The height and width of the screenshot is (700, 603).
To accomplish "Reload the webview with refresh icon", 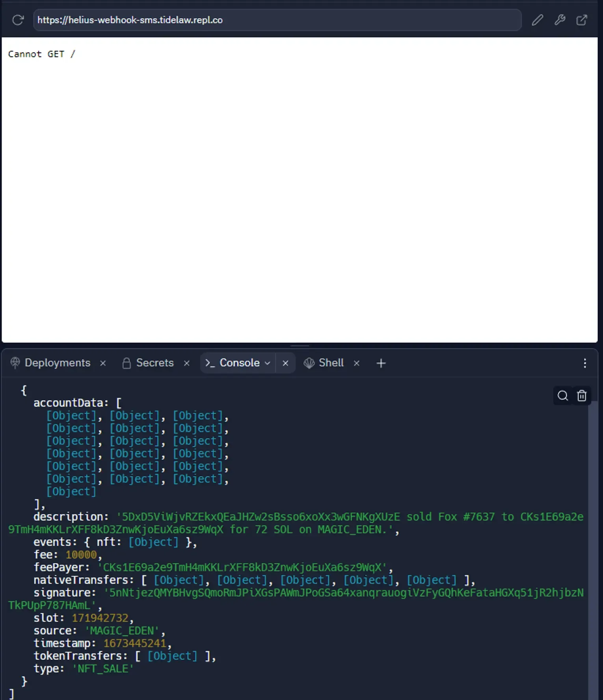I will (18, 20).
